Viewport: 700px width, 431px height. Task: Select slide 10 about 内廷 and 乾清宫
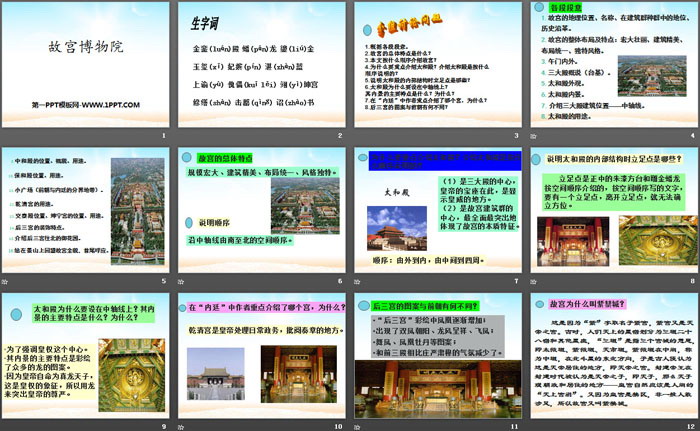(262, 356)
